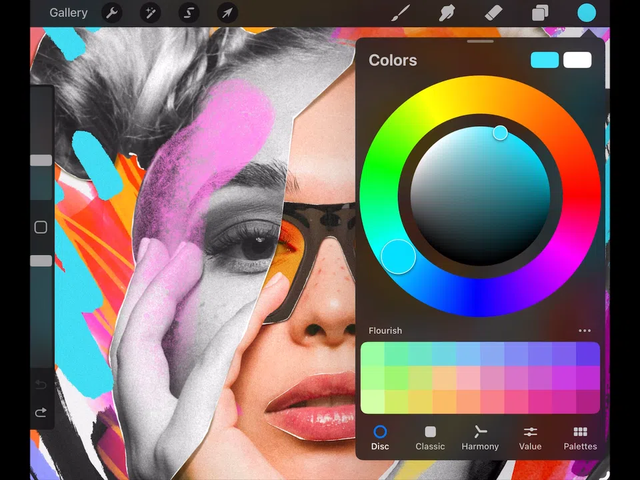Viewport: 640px width, 480px height.
Task: Open the Flourish palette options menu
Action: click(584, 331)
